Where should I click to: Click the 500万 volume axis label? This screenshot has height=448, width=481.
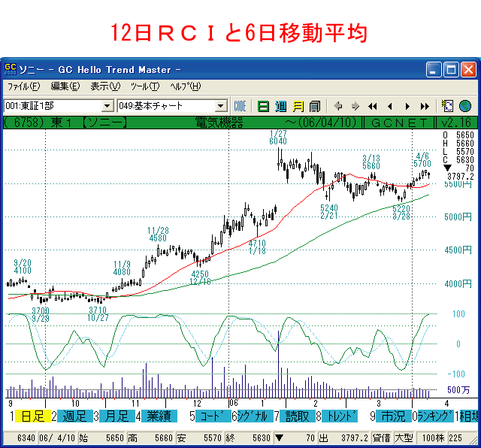pos(458,390)
